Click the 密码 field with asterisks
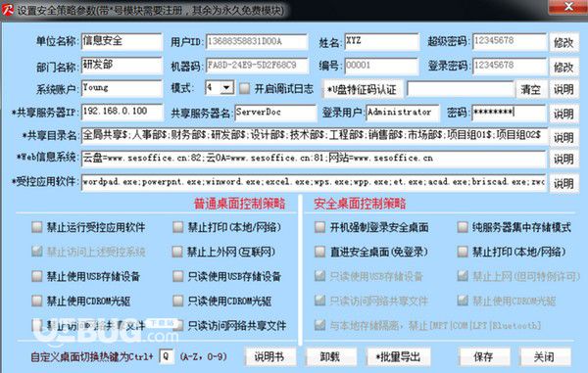Screen dimensions: 588x373 [x=508, y=113]
